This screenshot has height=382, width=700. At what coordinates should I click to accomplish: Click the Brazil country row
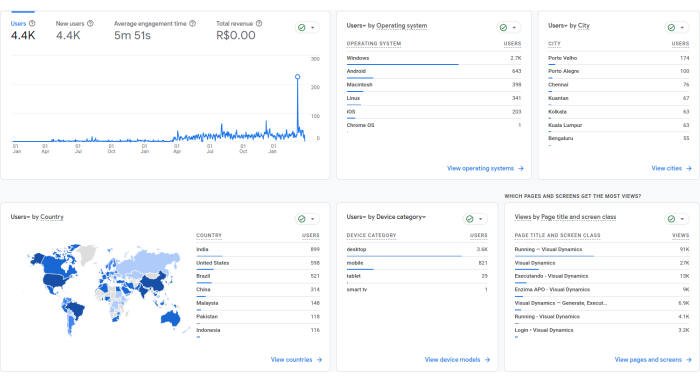[x=258, y=277]
